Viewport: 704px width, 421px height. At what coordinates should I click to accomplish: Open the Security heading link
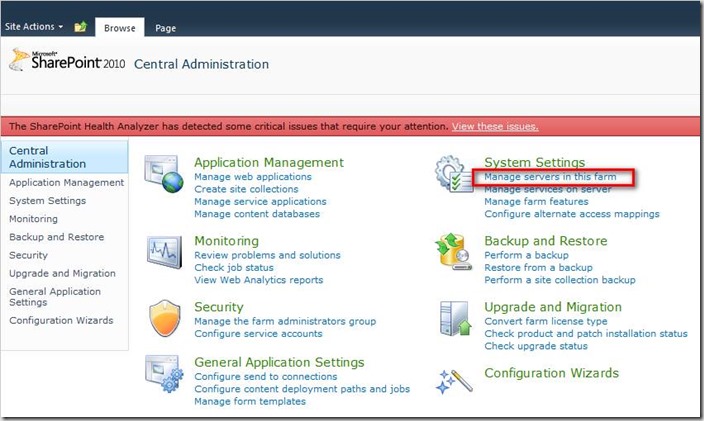pyautogui.click(x=219, y=307)
